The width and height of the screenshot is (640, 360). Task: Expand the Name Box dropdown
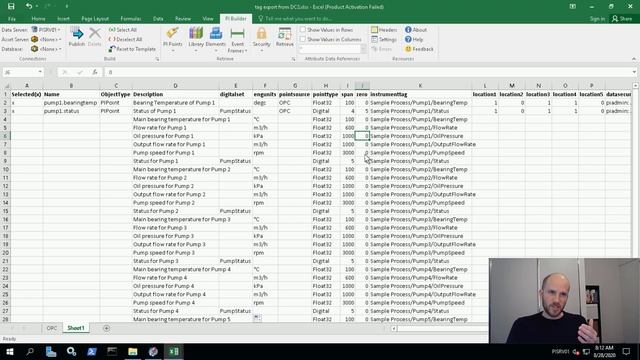point(40,72)
